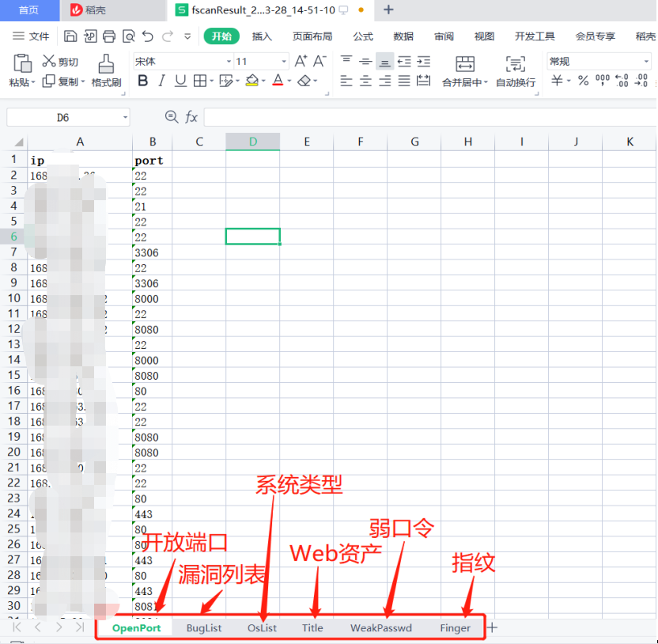Open the font size dropdown 11
Screen dimensions: 658x644
pos(284,62)
